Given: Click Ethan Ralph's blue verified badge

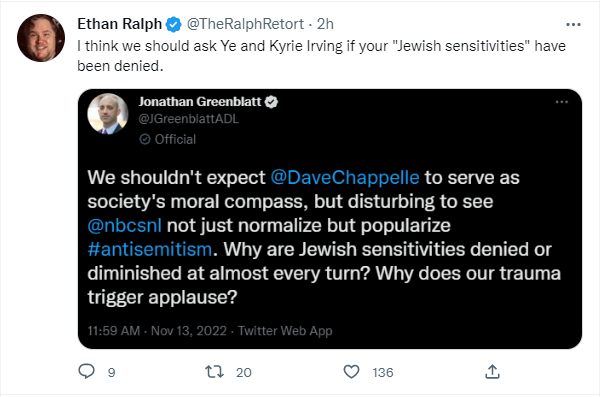Looking at the screenshot, I should [x=173, y=24].
